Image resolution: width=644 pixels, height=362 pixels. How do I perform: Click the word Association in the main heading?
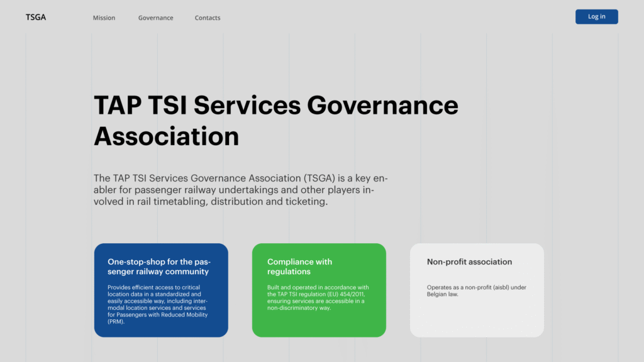click(x=166, y=136)
